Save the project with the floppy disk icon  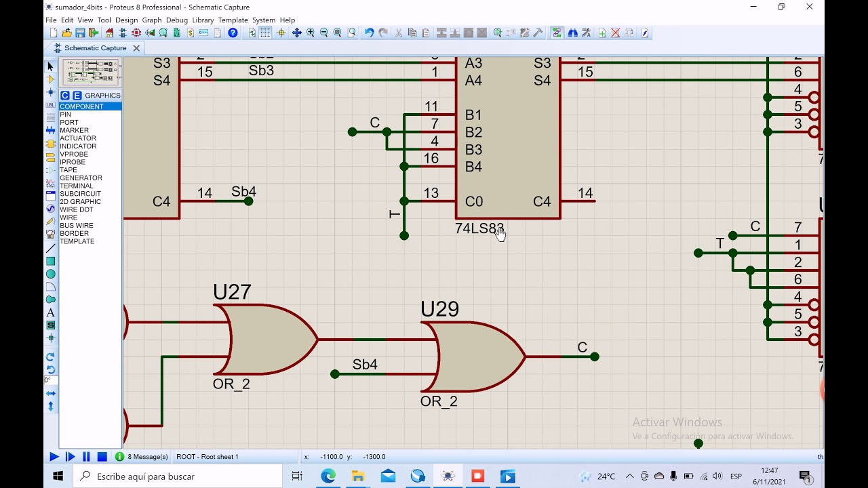click(80, 33)
